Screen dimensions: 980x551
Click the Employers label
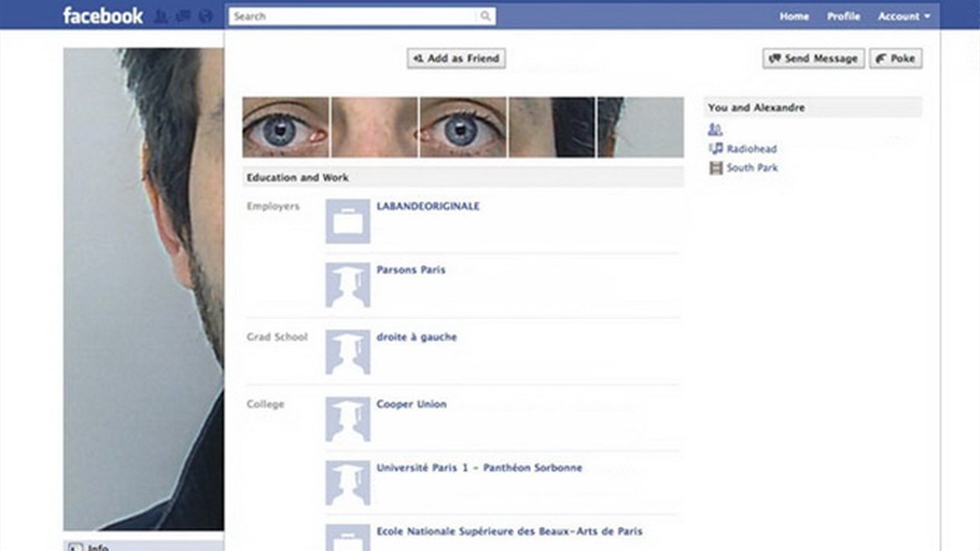click(x=273, y=206)
